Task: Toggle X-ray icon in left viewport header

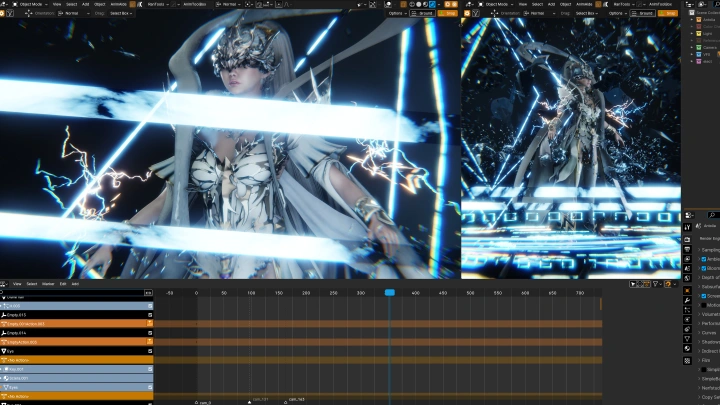Action: (403, 4)
